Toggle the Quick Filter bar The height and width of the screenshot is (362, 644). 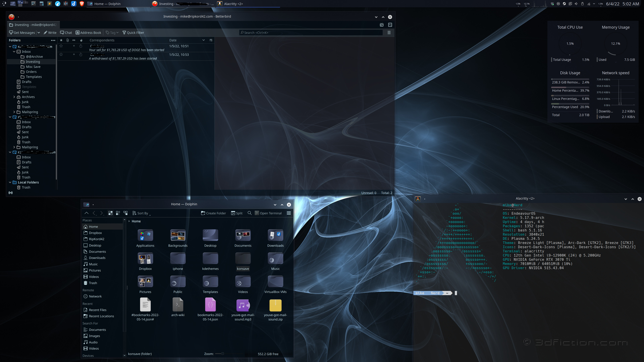(133, 33)
